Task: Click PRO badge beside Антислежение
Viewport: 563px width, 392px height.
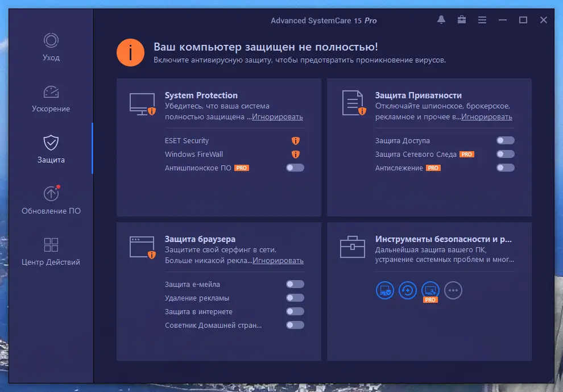Action: click(x=433, y=168)
